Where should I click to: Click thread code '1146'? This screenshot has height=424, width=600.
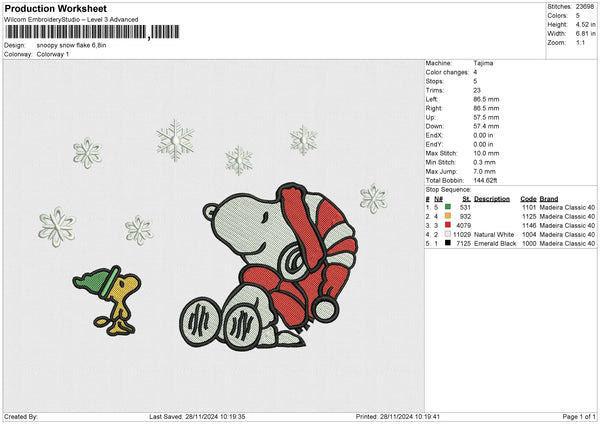[529, 225]
